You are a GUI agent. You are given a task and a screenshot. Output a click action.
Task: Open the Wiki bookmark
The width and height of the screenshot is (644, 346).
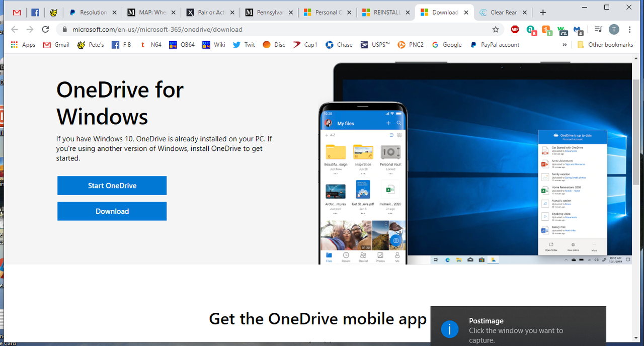(214, 45)
